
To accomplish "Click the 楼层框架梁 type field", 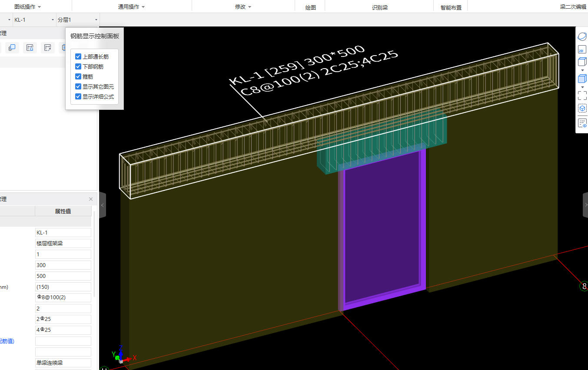I will click(x=63, y=244).
